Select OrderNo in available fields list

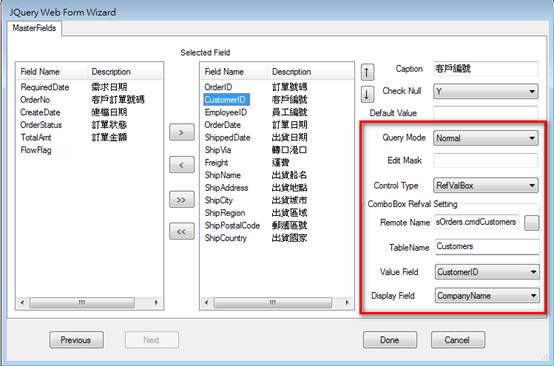35,100
